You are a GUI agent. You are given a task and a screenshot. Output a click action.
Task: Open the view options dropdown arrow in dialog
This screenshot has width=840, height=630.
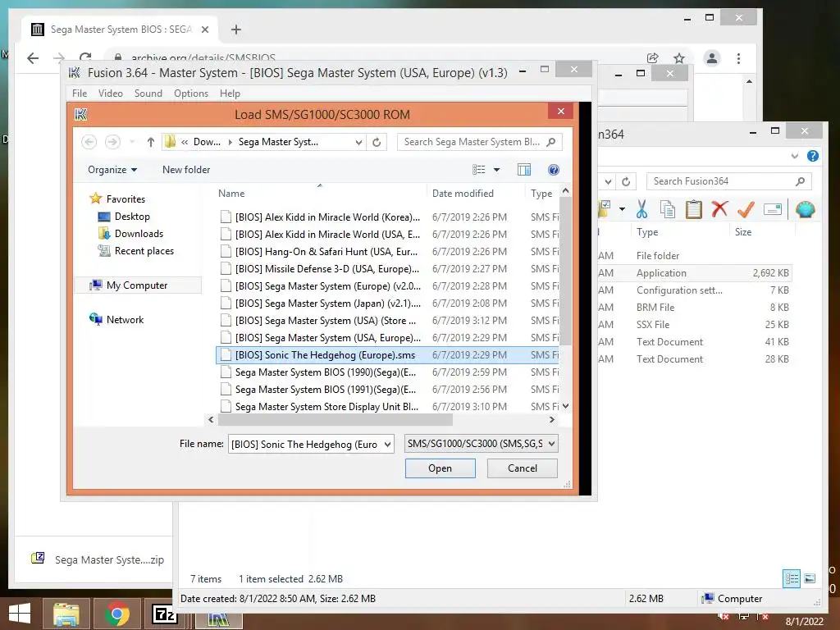pyautogui.click(x=496, y=170)
